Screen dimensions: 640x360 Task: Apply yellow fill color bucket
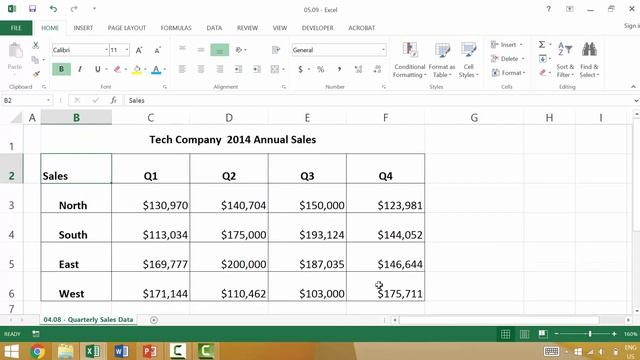tap(137, 70)
